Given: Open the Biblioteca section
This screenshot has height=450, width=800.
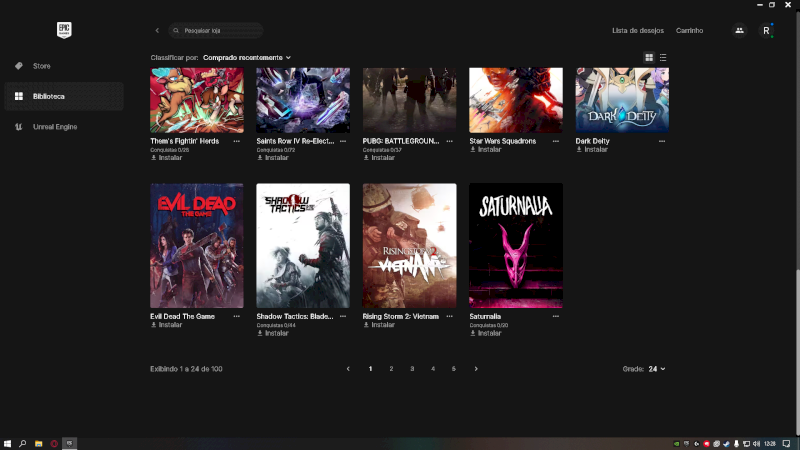Looking at the screenshot, I should (x=64, y=96).
